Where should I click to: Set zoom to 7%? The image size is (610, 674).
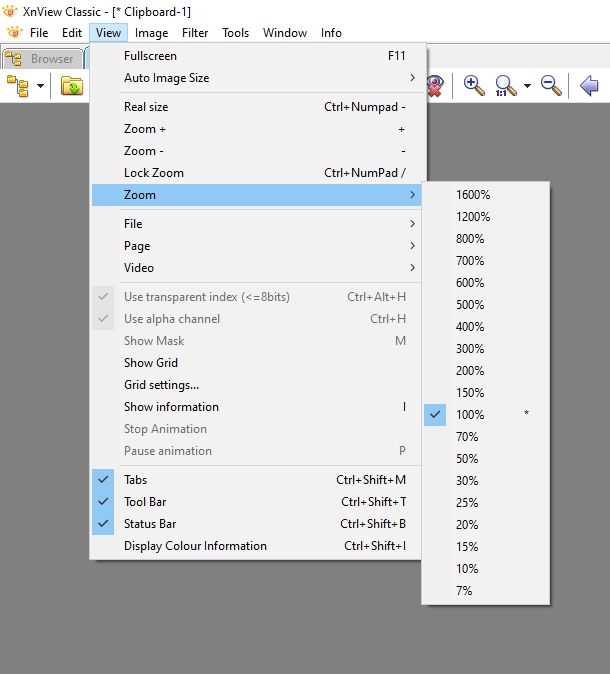point(486,591)
